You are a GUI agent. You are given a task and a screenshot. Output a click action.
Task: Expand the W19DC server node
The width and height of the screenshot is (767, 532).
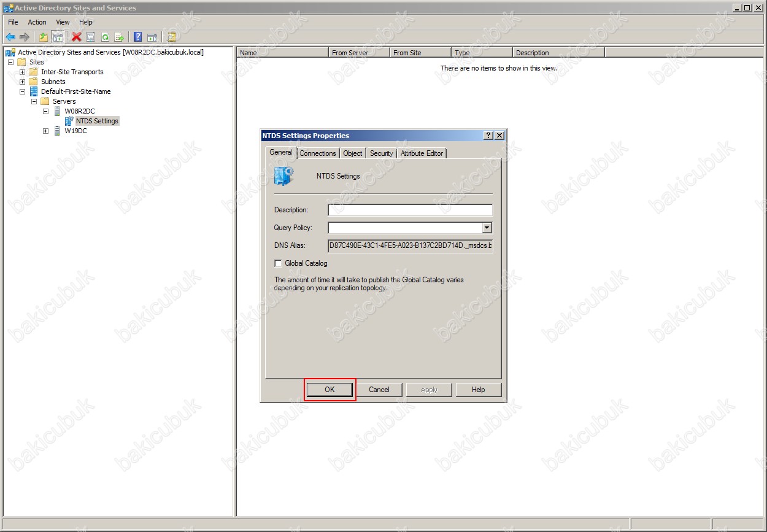coord(46,131)
